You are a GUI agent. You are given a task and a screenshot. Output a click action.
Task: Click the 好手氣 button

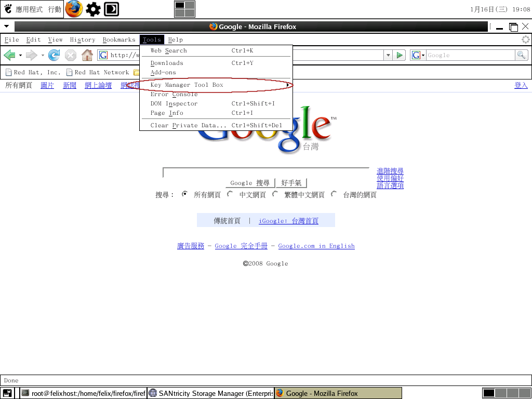point(291,183)
